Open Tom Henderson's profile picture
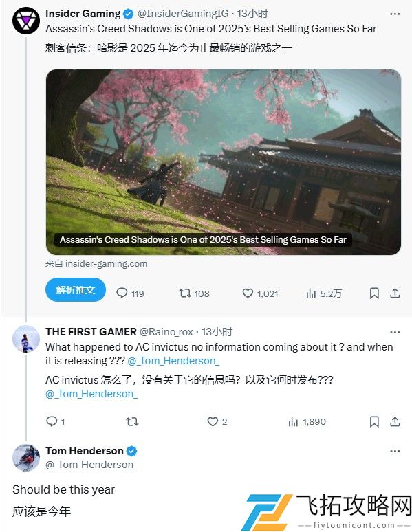The height and width of the screenshot is (532, 412). pyautogui.click(x=26, y=458)
